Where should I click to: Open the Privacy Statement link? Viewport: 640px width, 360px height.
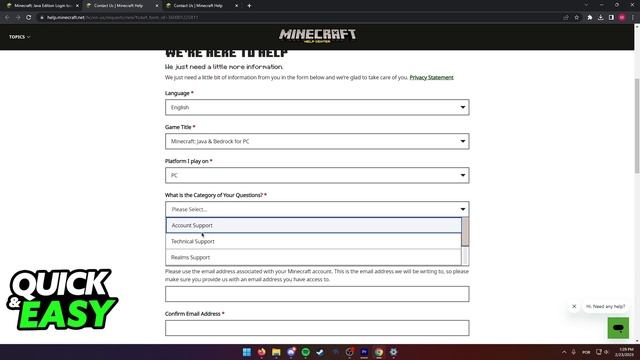click(431, 77)
